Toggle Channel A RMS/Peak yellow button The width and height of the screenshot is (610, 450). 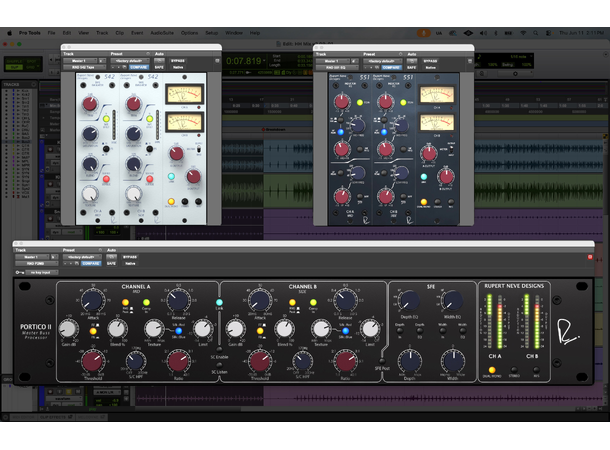[125, 302]
